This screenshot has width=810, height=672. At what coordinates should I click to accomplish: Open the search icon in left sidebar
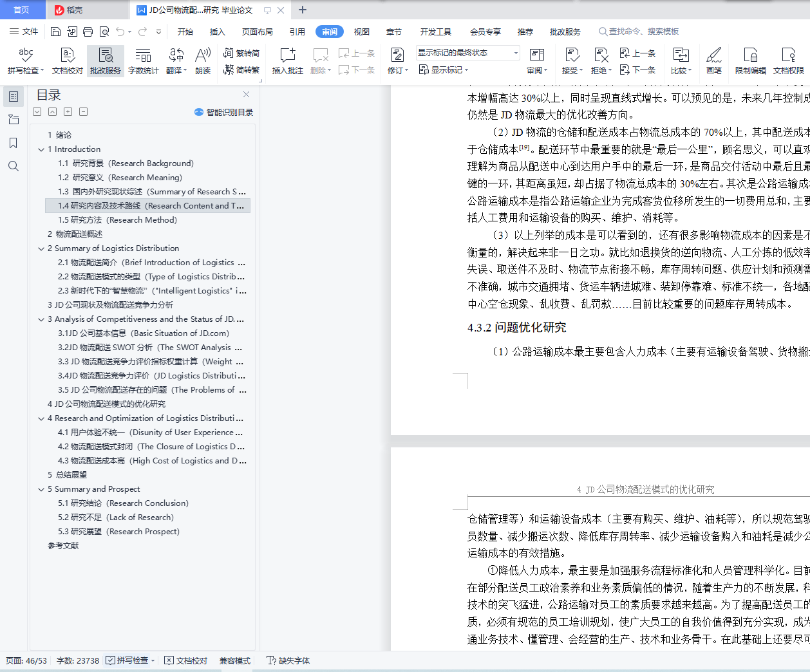(14, 166)
